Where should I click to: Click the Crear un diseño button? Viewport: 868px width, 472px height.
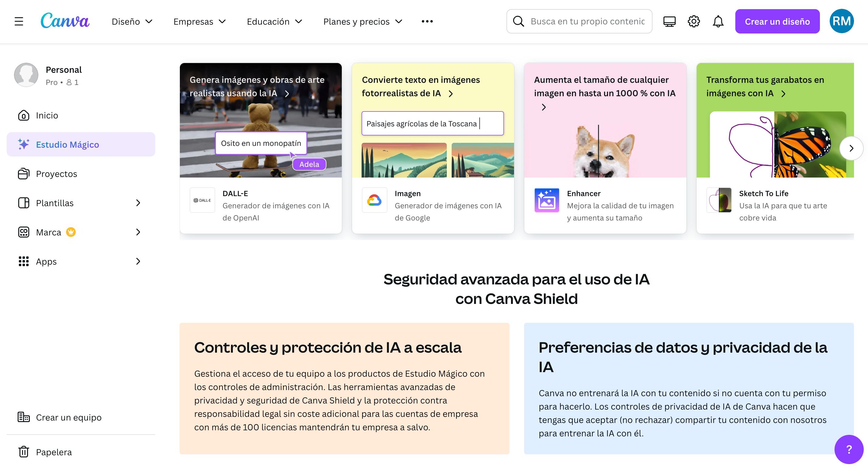click(777, 21)
